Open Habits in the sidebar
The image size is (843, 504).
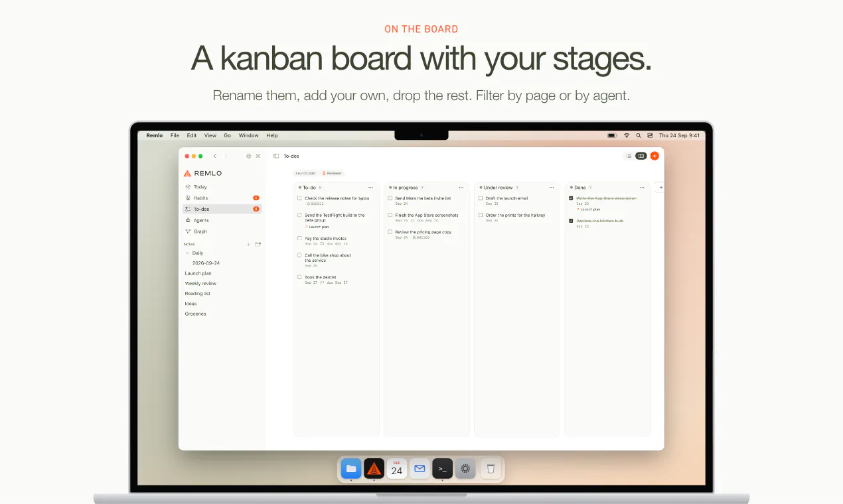[x=222, y=198]
